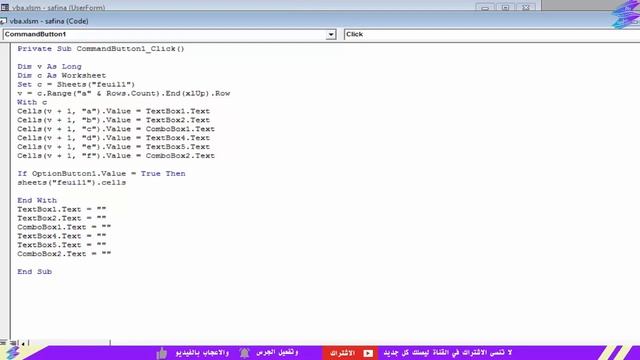The image size is (640, 360).
Task: Open the Click procedure dropdown
Action: pos(492,34)
